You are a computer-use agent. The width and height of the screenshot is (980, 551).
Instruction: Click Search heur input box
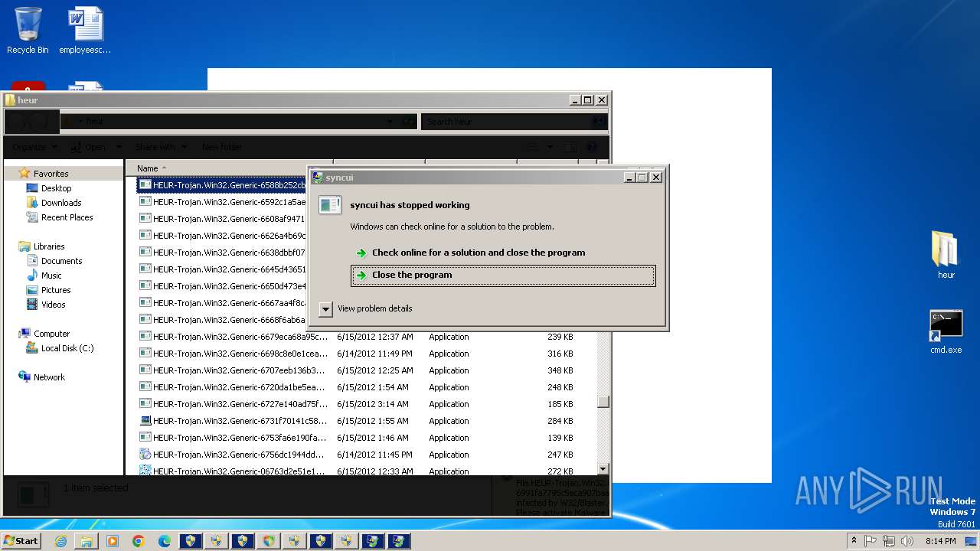point(508,122)
